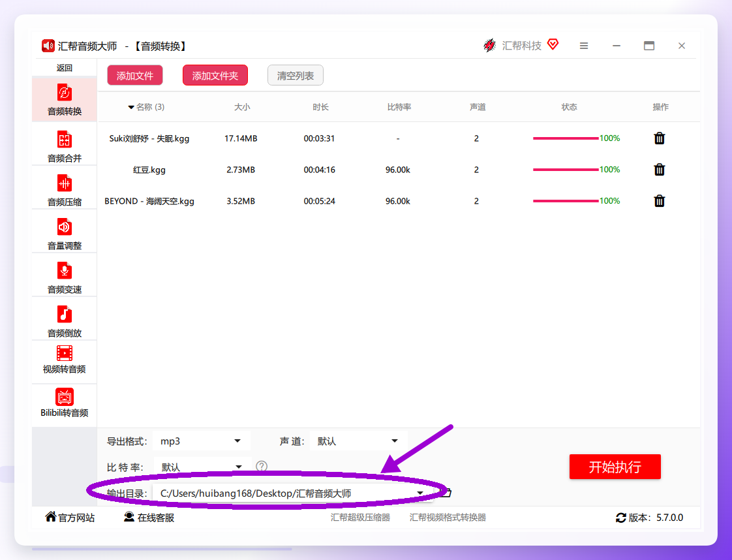Click the 00:05:24 duration cell
This screenshot has height=560, width=732.
click(x=319, y=201)
